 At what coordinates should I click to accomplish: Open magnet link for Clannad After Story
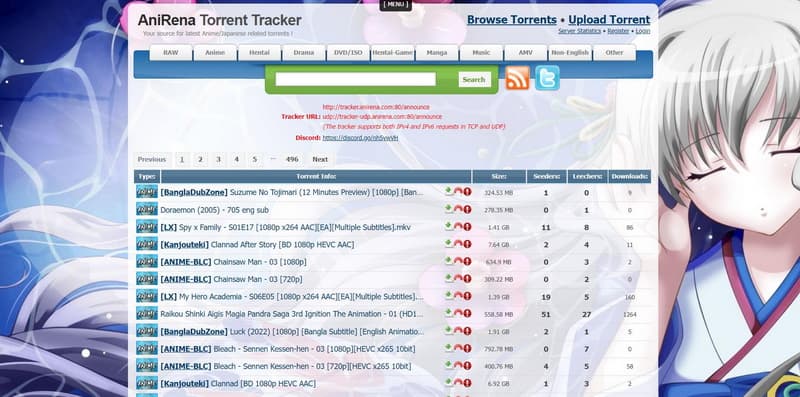tap(458, 244)
